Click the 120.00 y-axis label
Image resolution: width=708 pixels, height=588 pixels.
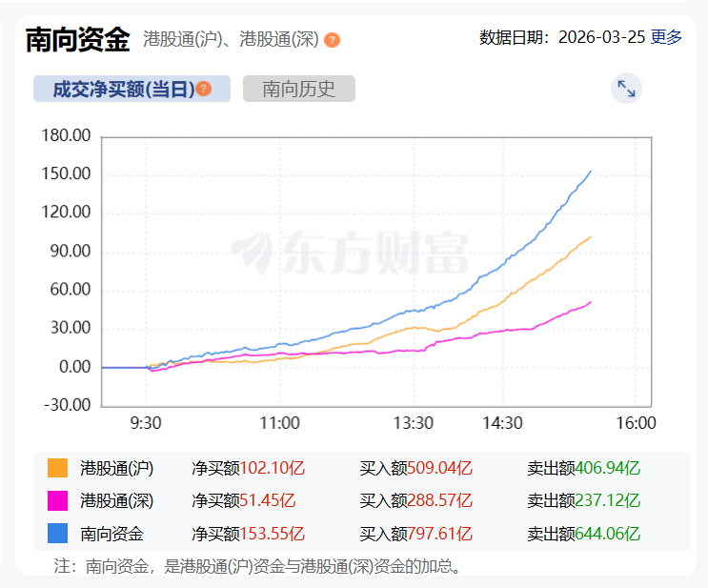point(66,213)
